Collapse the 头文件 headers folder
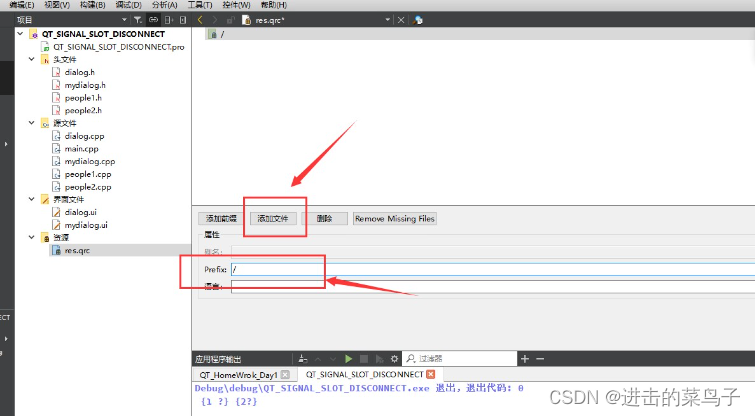 coord(32,59)
